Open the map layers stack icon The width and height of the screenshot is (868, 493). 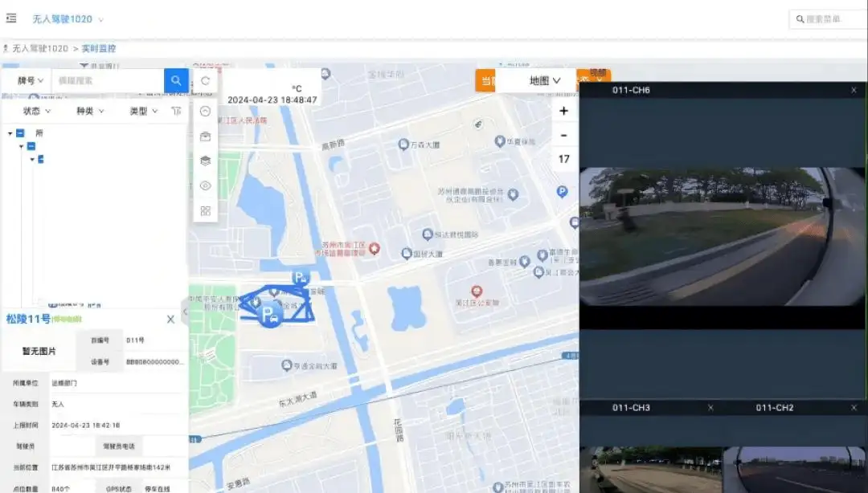[x=206, y=161]
